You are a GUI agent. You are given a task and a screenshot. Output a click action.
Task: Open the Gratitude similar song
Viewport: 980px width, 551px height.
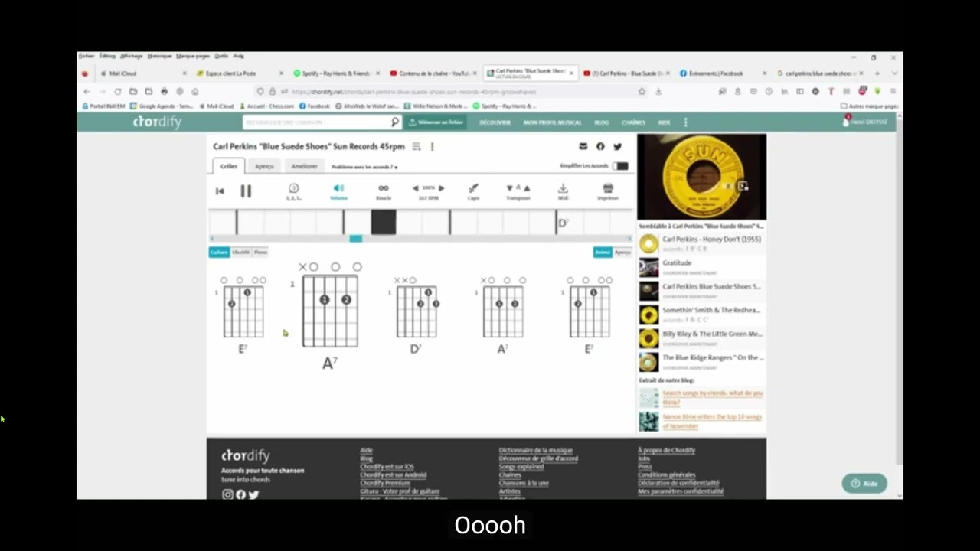tap(677, 262)
